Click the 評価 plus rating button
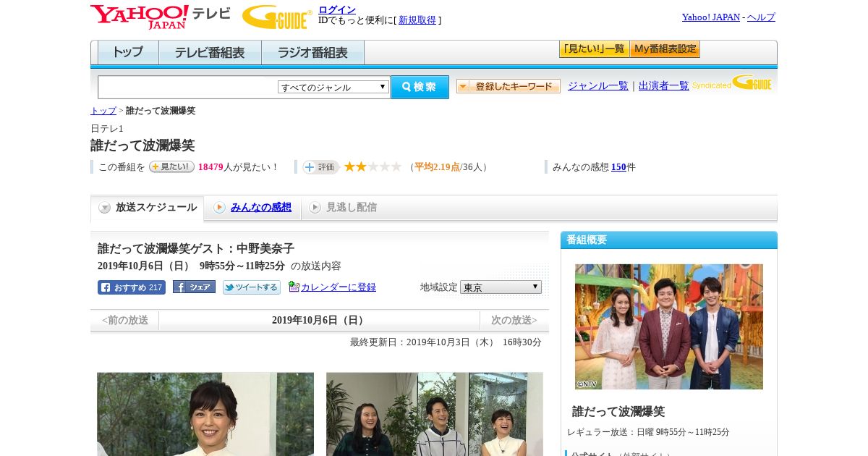 [x=320, y=167]
